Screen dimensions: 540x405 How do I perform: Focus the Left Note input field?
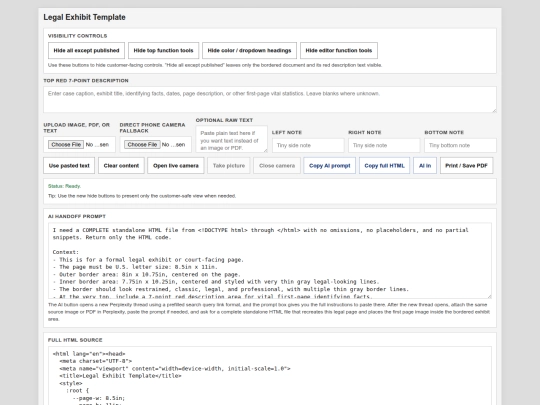point(308,145)
